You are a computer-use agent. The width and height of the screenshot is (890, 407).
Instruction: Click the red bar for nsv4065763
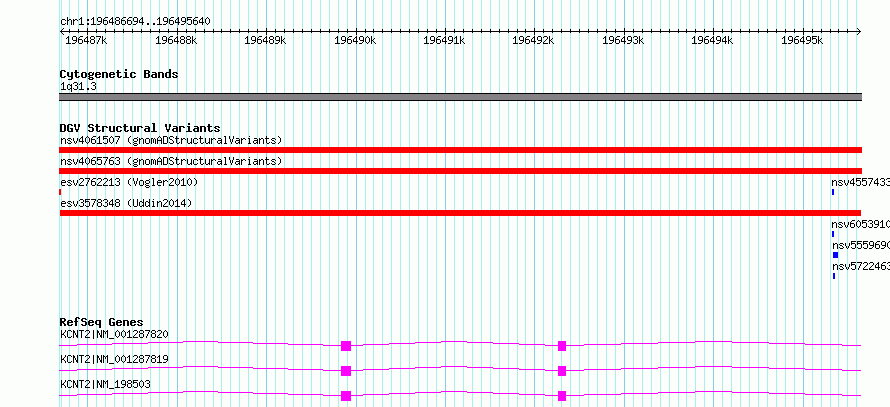tap(460, 171)
